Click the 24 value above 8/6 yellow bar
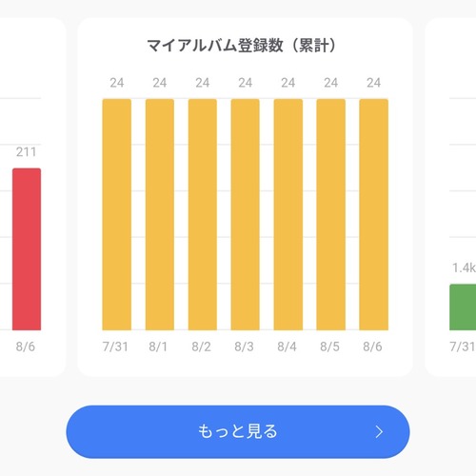Image resolution: width=476 pixels, height=476 pixels. tap(374, 83)
